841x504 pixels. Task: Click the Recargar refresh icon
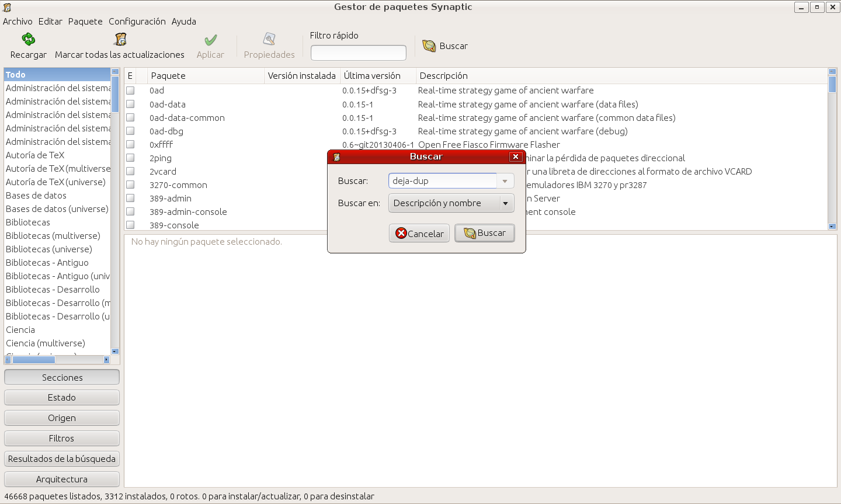click(28, 40)
